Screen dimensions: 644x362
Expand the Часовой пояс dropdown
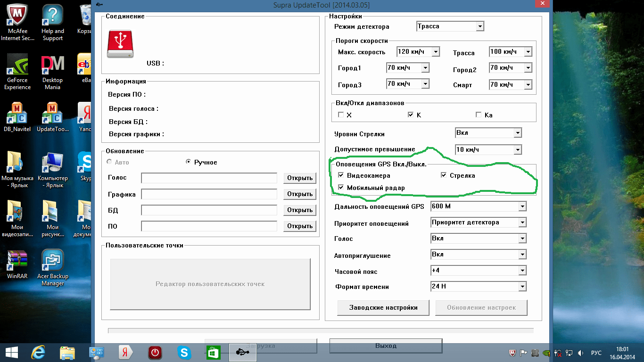[x=522, y=271]
